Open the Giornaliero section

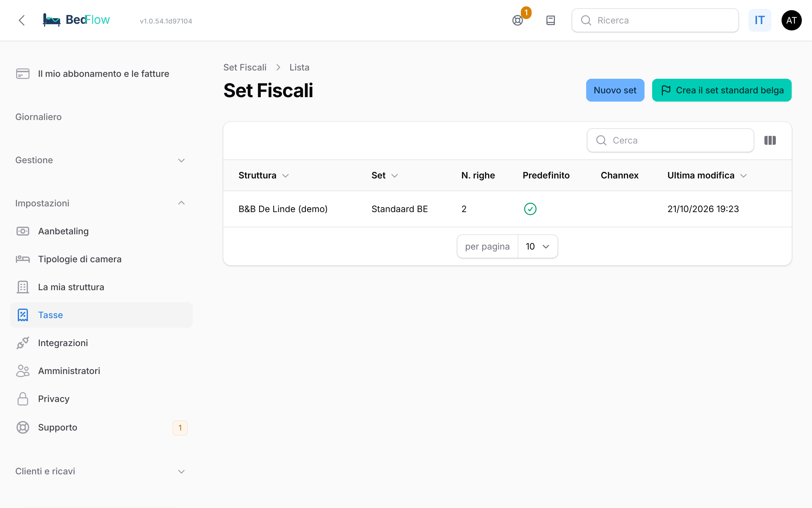click(x=39, y=117)
